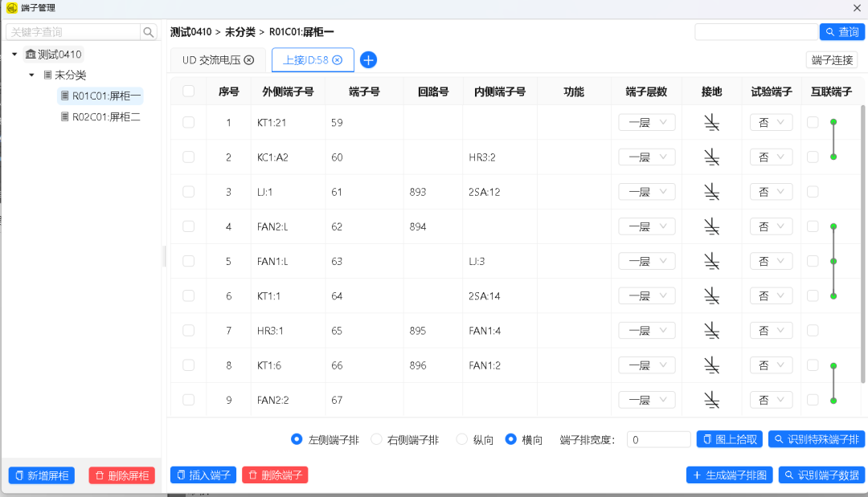Click the 新增屏柜 button to add a cabinet
The width and height of the screenshot is (868, 497).
(41, 475)
